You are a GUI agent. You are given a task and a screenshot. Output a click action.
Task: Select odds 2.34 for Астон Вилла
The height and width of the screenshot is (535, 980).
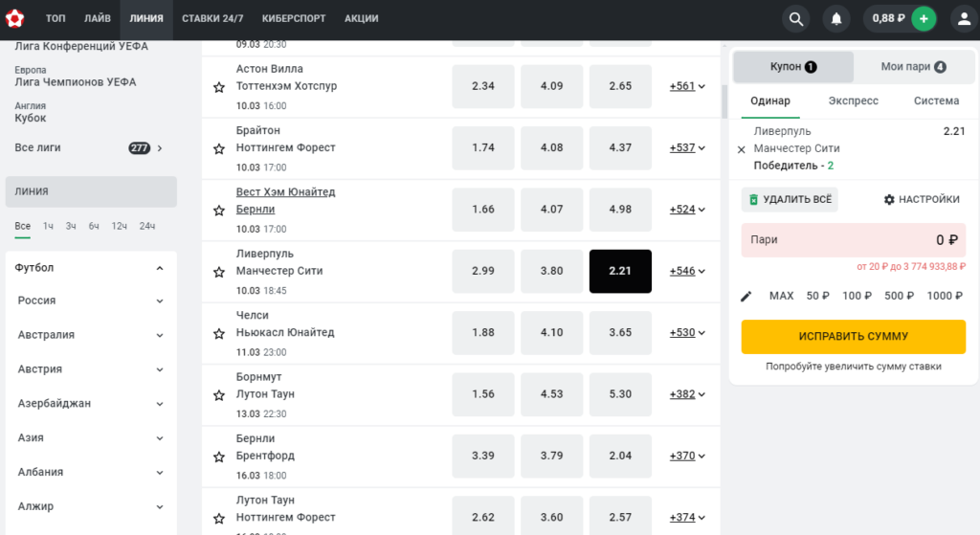coord(483,86)
